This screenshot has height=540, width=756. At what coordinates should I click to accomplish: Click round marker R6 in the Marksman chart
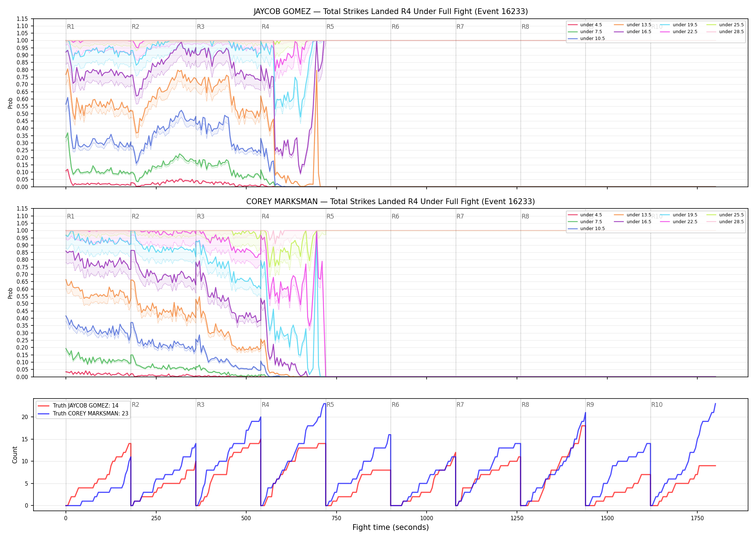pyautogui.click(x=395, y=216)
